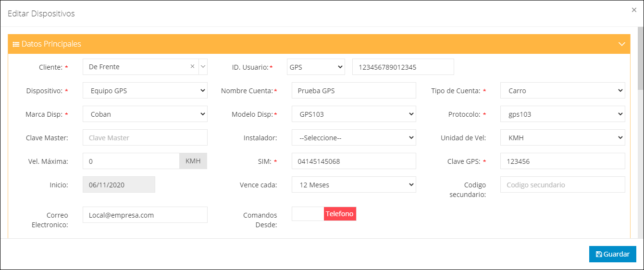
Task: Click the Codigo secundario input field
Action: tap(562, 184)
